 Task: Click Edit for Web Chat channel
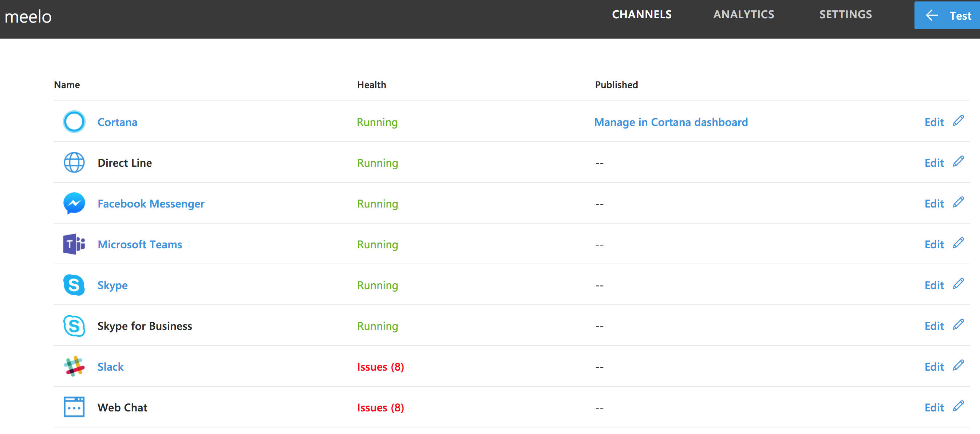pyautogui.click(x=934, y=408)
